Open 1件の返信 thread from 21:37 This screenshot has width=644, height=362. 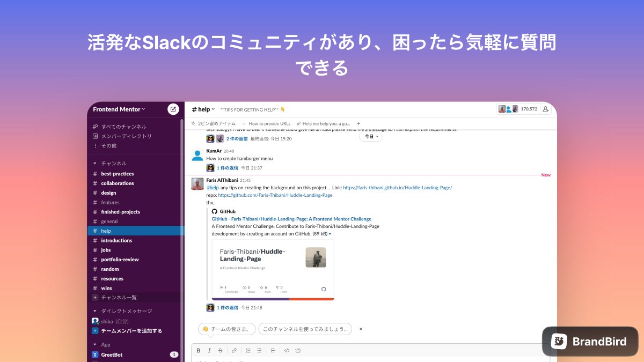pos(228,168)
